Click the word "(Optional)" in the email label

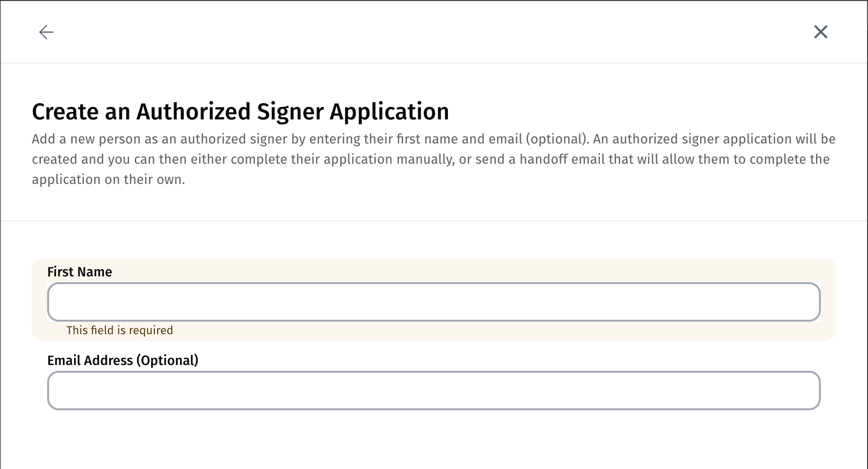(167, 361)
